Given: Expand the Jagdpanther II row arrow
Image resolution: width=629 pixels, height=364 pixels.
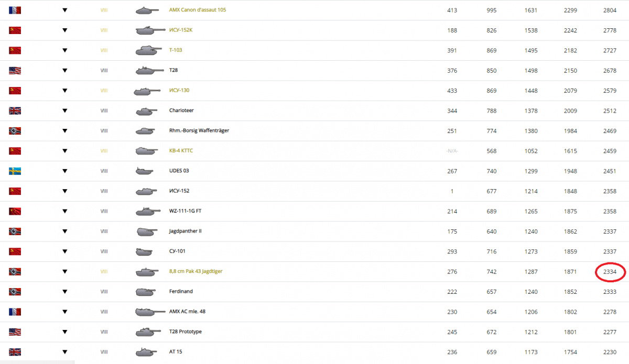Looking at the screenshot, I should point(64,231).
